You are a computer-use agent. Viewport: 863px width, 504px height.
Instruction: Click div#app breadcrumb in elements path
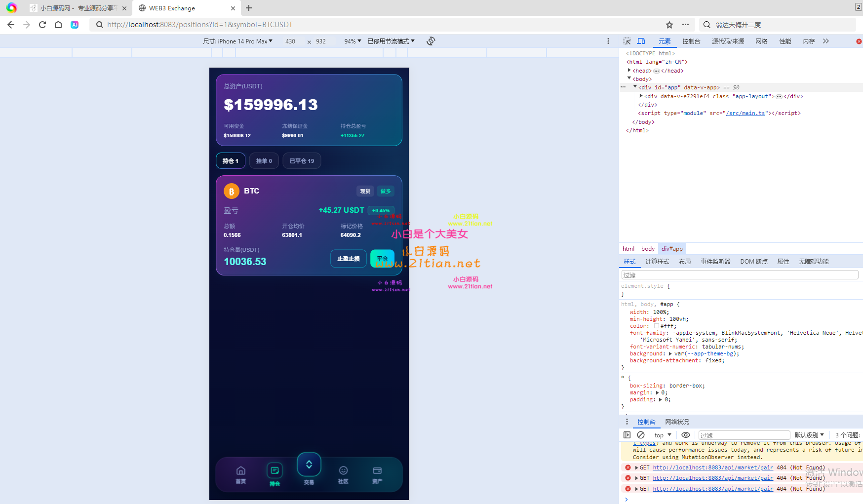coord(672,249)
